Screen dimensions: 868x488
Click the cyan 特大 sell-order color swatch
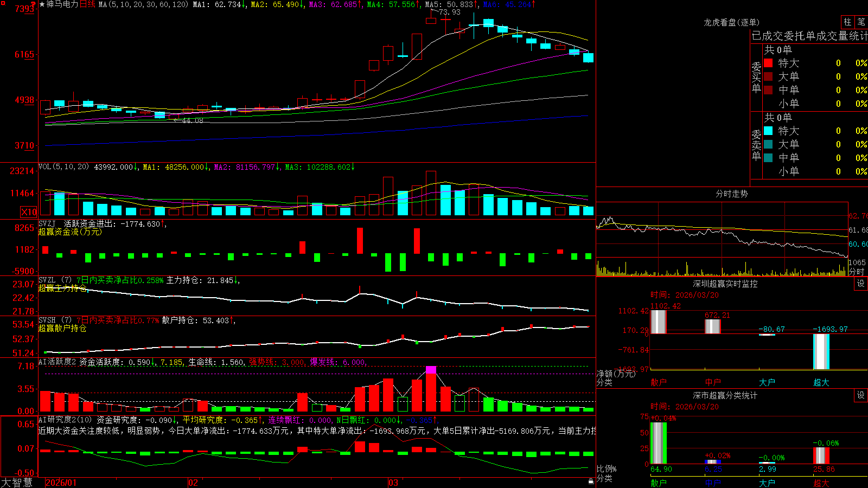(768, 131)
